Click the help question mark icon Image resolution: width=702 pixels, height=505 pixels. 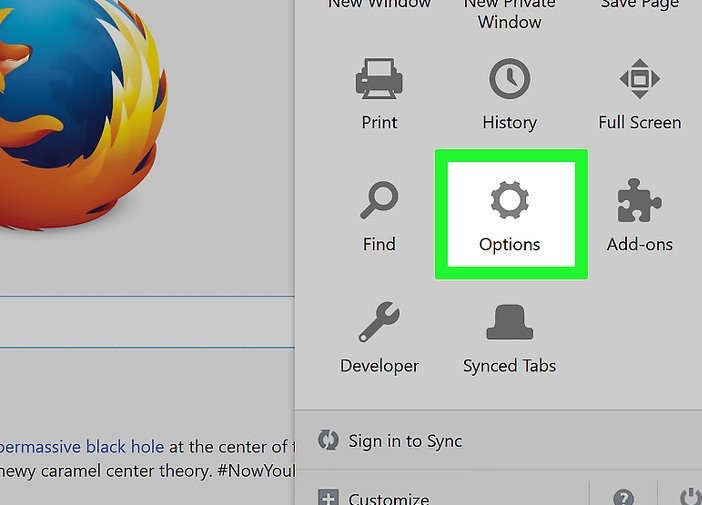[x=624, y=498]
